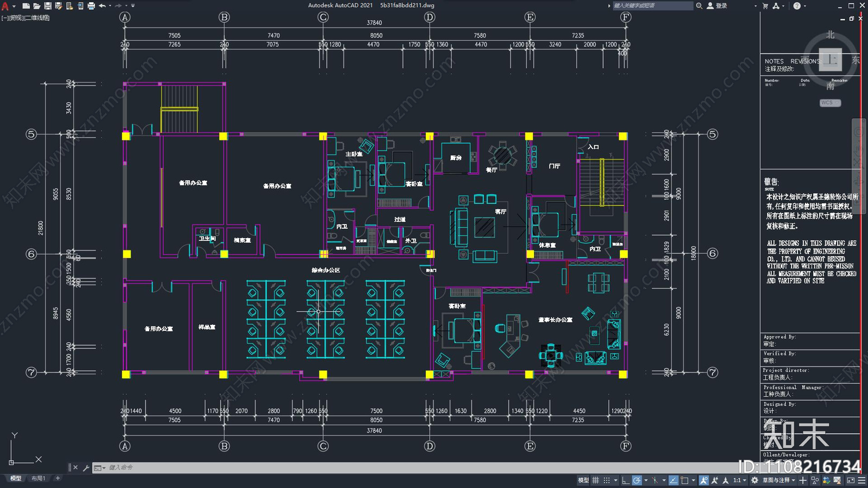Open the workspace switching gear icon
The image size is (868, 488).
(755, 480)
